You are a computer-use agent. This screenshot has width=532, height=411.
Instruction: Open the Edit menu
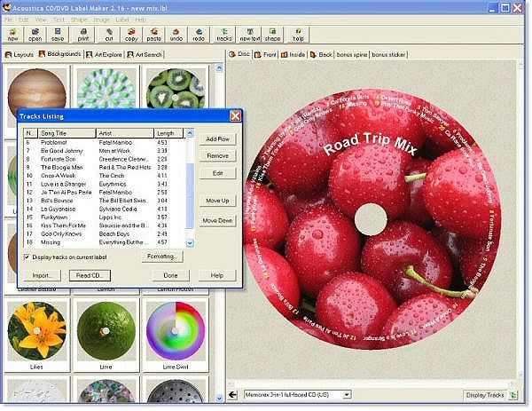[23, 20]
